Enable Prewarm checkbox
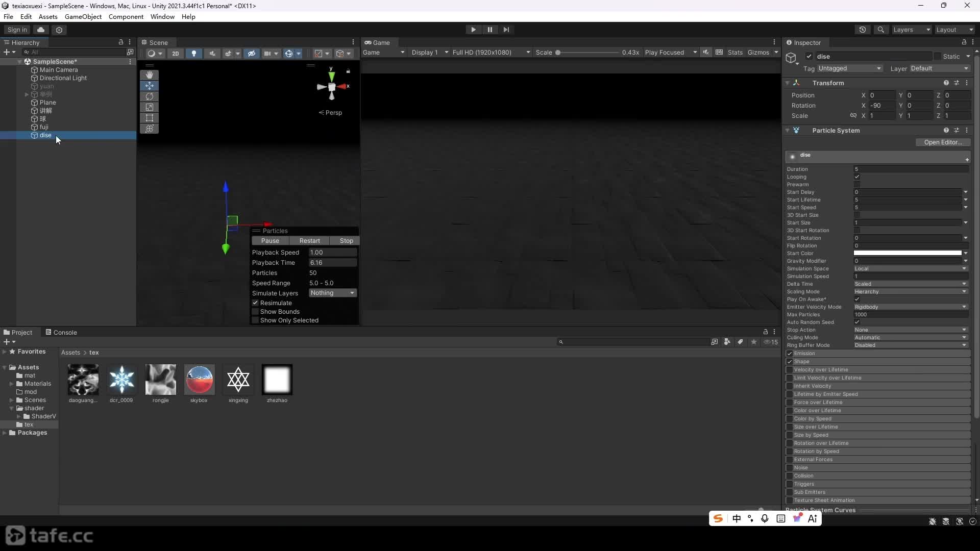Screen dimensions: 980x551 (857, 184)
